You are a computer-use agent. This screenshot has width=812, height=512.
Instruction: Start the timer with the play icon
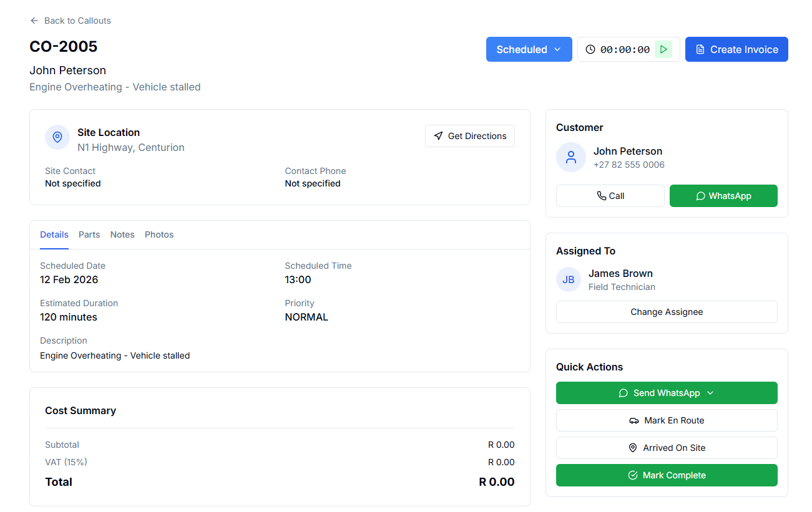[x=663, y=49]
